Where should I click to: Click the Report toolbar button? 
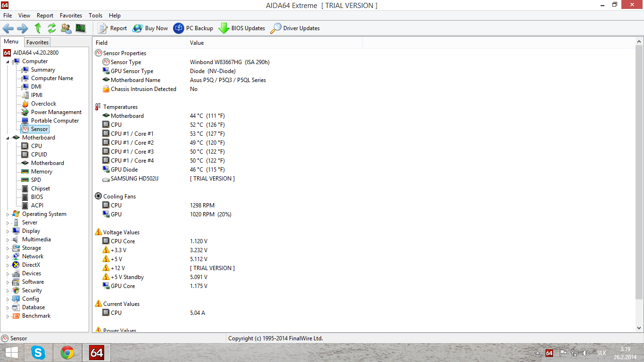pyautogui.click(x=112, y=28)
